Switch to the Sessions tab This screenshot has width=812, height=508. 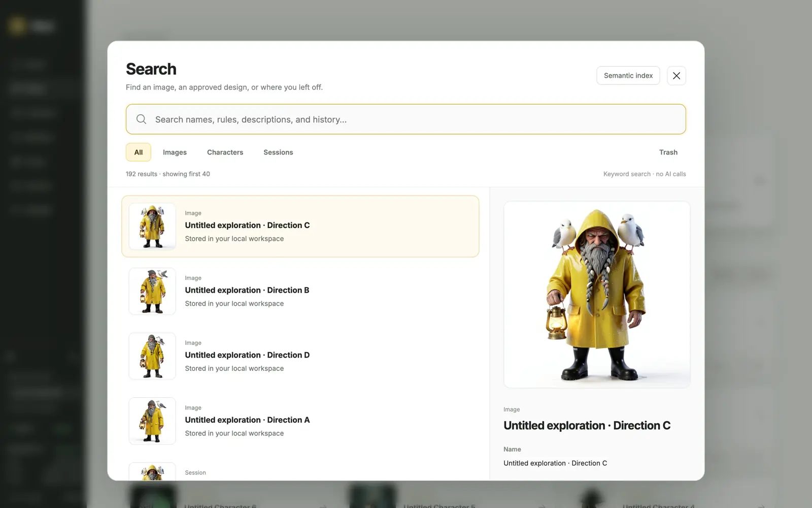coord(278,152)
